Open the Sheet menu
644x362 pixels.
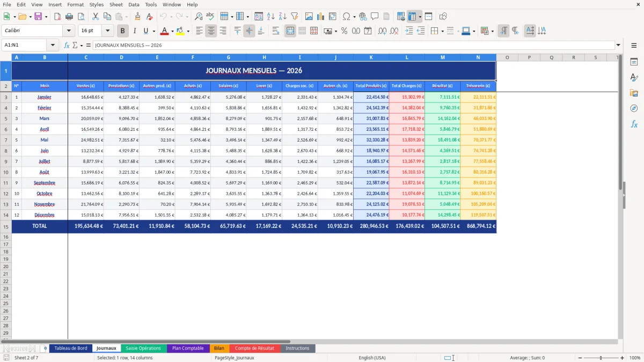[x=116, y=4]
